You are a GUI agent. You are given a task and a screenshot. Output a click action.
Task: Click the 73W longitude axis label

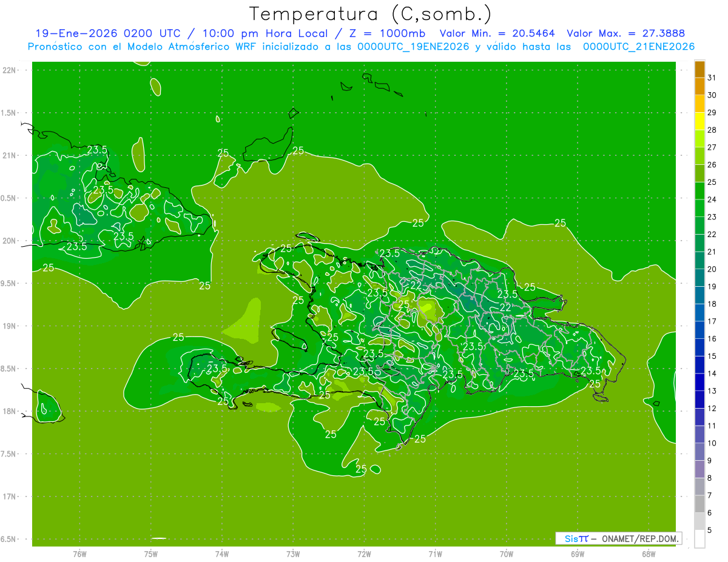click(293, 554)
